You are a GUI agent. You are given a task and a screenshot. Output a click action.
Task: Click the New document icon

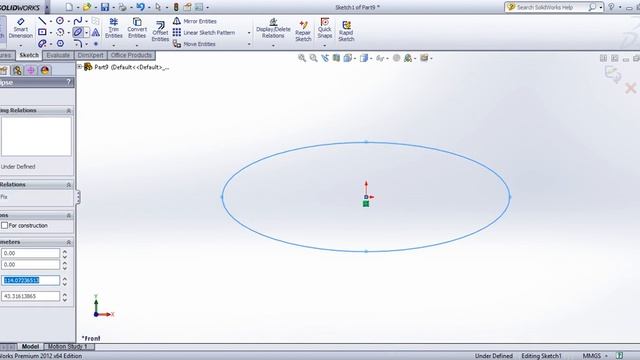[x=69, y=7]
